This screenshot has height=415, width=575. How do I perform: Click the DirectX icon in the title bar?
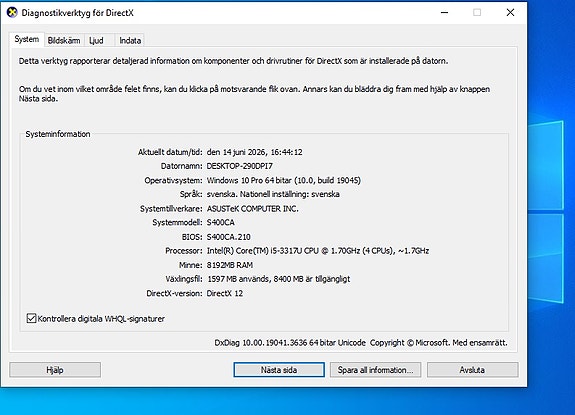pos(12,12)
